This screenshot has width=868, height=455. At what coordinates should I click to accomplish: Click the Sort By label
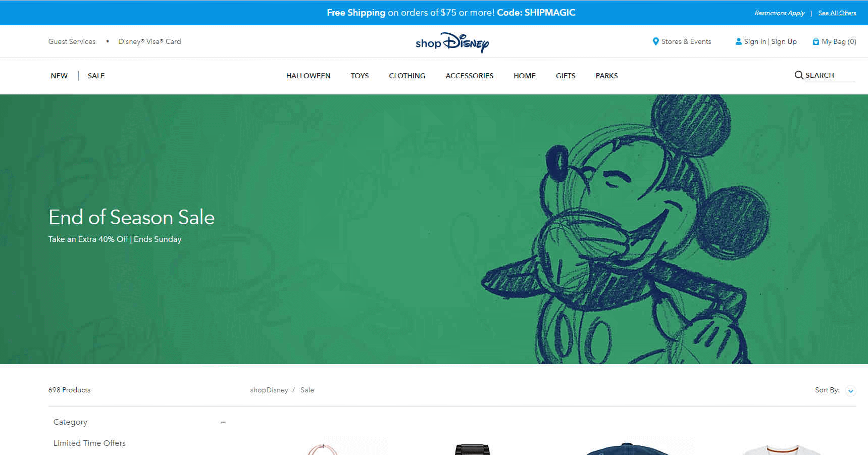(827, 390)
